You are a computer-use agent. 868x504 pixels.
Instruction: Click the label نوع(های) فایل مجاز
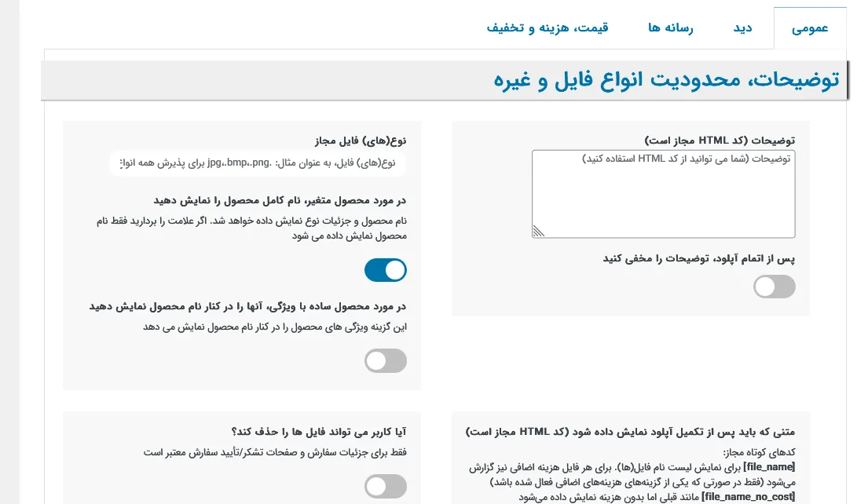(361, 141)
